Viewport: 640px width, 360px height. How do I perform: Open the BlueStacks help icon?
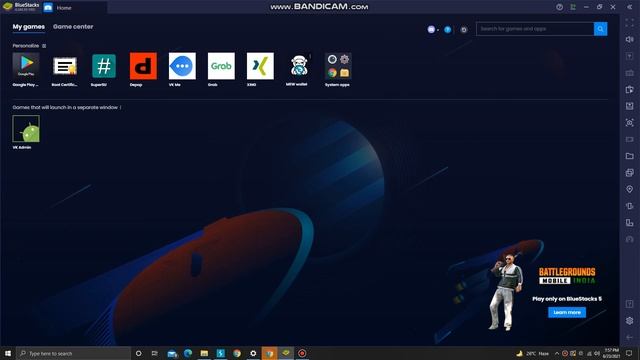coord(560,7)
